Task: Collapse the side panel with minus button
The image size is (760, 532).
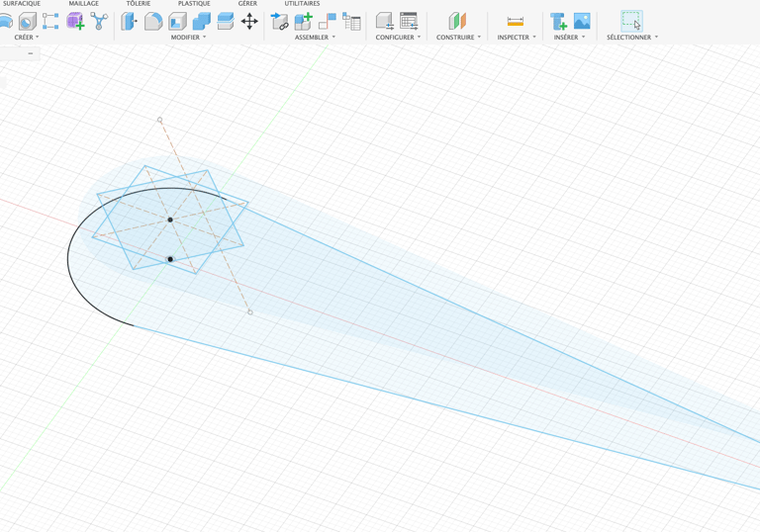Action: (31, 53)
